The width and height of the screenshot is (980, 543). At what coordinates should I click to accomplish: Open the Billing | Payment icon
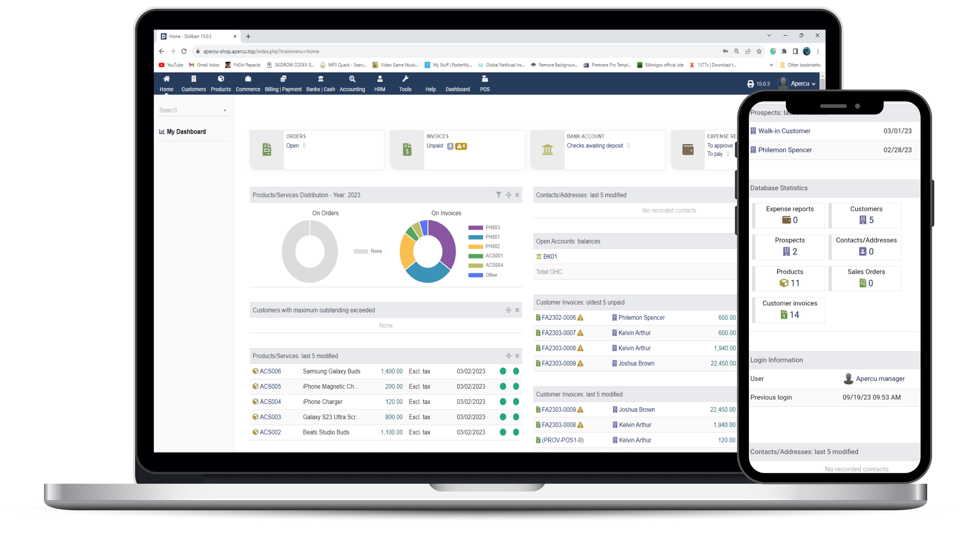pos(283,79)
